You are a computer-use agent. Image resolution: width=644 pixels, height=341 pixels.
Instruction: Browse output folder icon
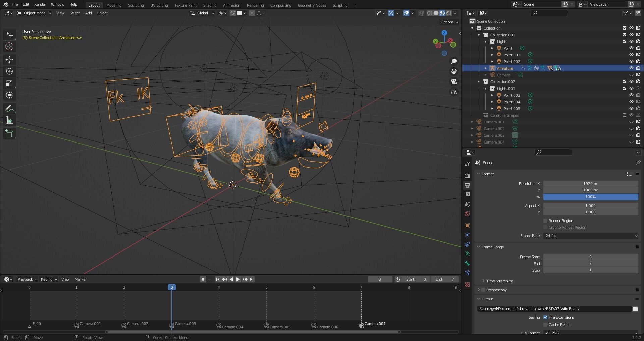(635, 309)
